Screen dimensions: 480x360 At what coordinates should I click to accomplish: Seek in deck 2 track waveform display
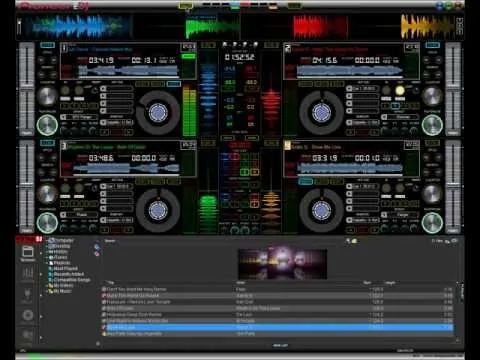[350, 71]
